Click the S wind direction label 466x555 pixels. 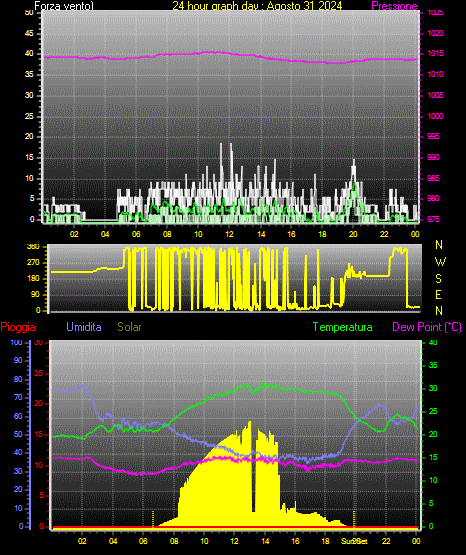point(438,279)
